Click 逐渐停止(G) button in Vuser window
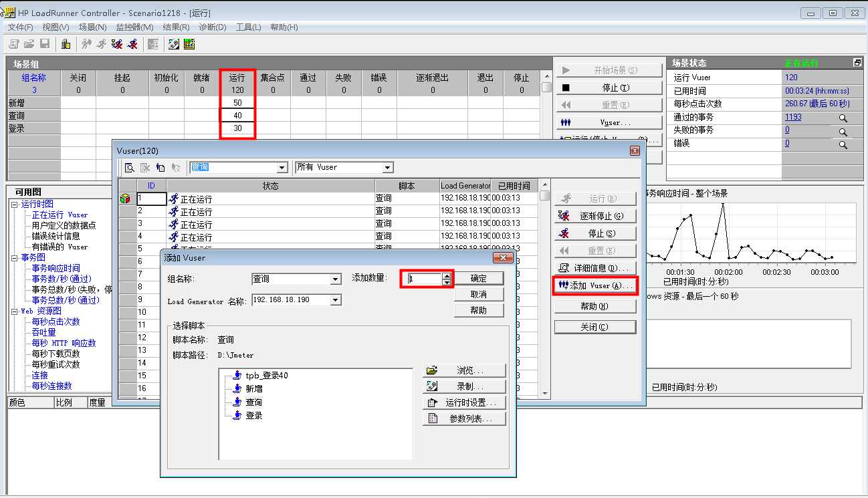The width and height of the screenshot is (868, 498). [x=595, y=216]
